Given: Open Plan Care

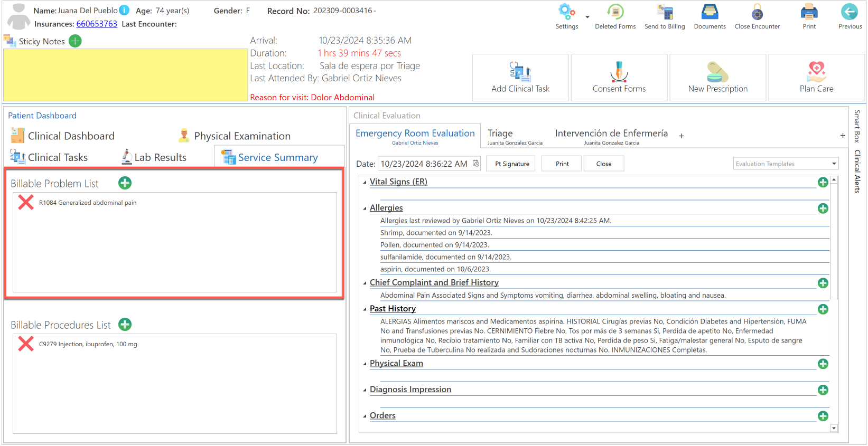Looking at the screenshot, I should (817, 78).
